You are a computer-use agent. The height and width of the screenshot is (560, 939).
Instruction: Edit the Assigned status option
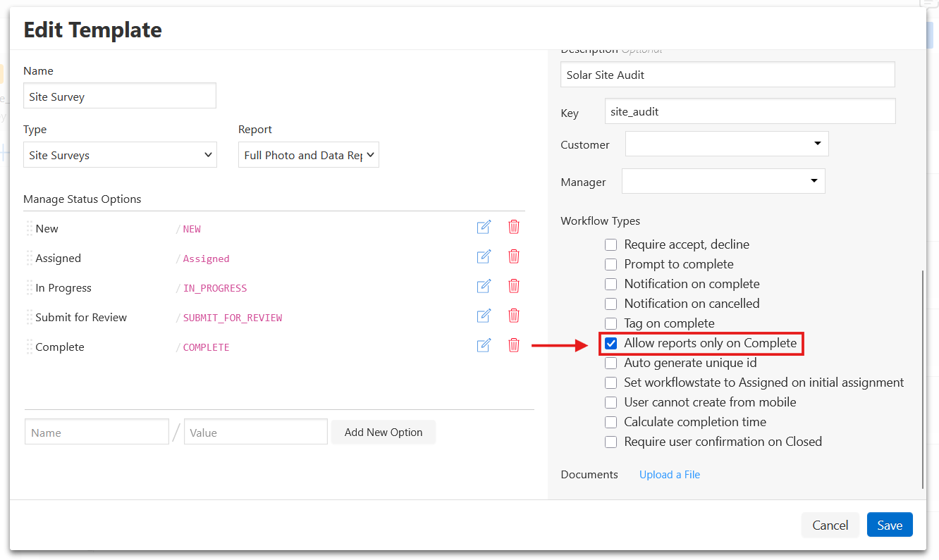click(484, 256)
